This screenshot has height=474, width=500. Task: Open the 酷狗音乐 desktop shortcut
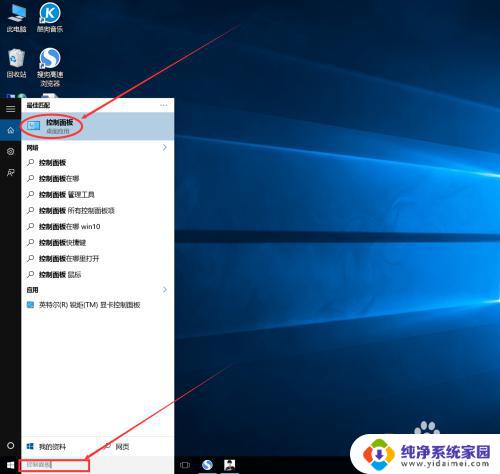[50, 17]
